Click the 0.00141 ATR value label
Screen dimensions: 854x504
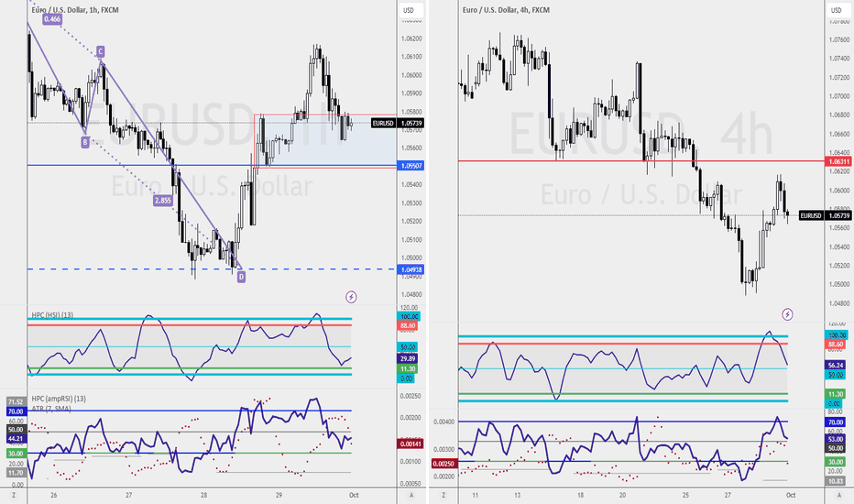click(411, 444)
